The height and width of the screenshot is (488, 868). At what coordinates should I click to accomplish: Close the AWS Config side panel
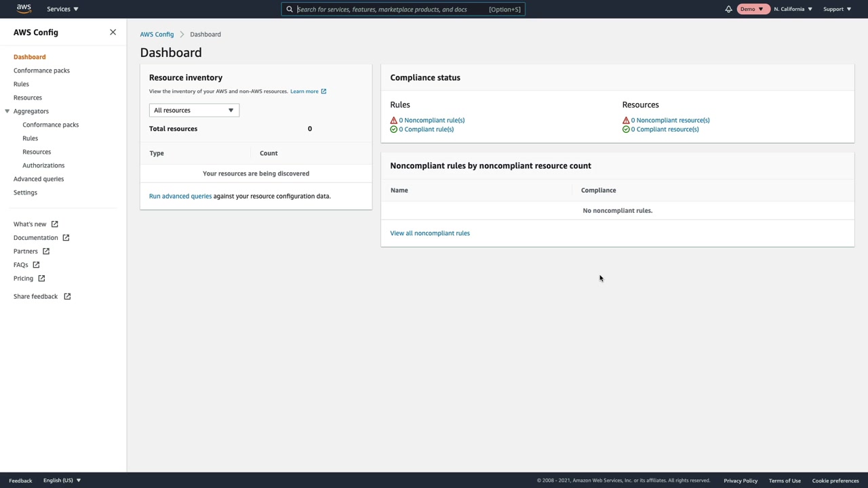point(113,32)
